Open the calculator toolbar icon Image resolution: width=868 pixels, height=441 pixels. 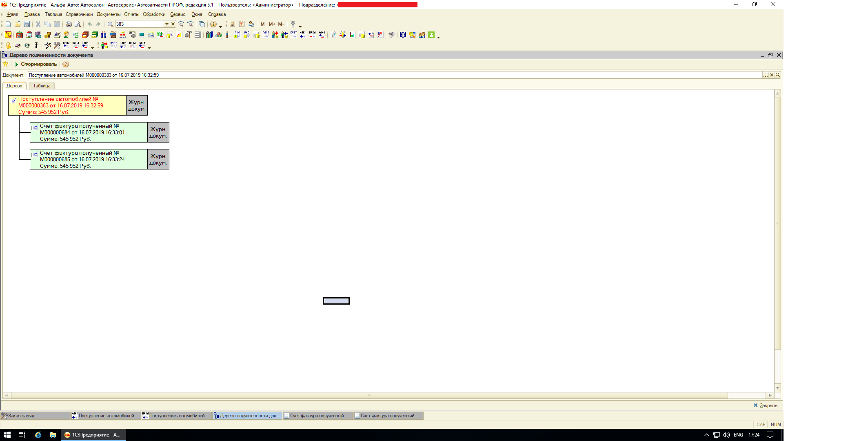[232, 24]
